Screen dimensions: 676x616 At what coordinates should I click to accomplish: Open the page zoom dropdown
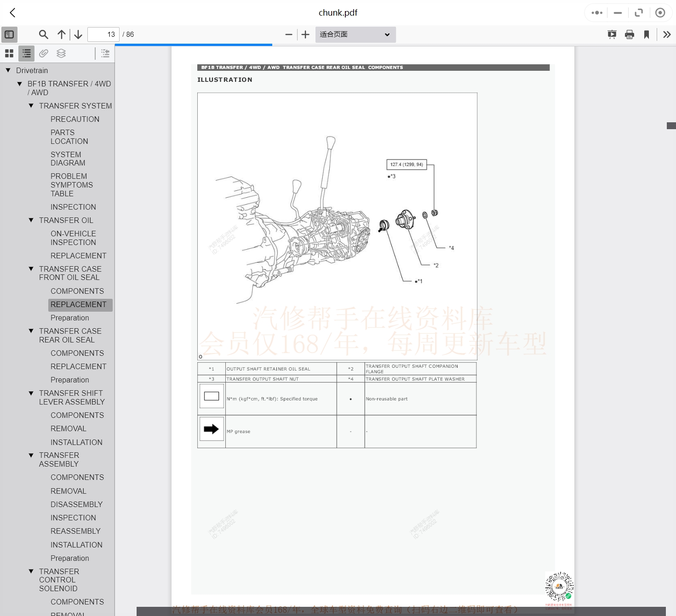pos(355,34)
